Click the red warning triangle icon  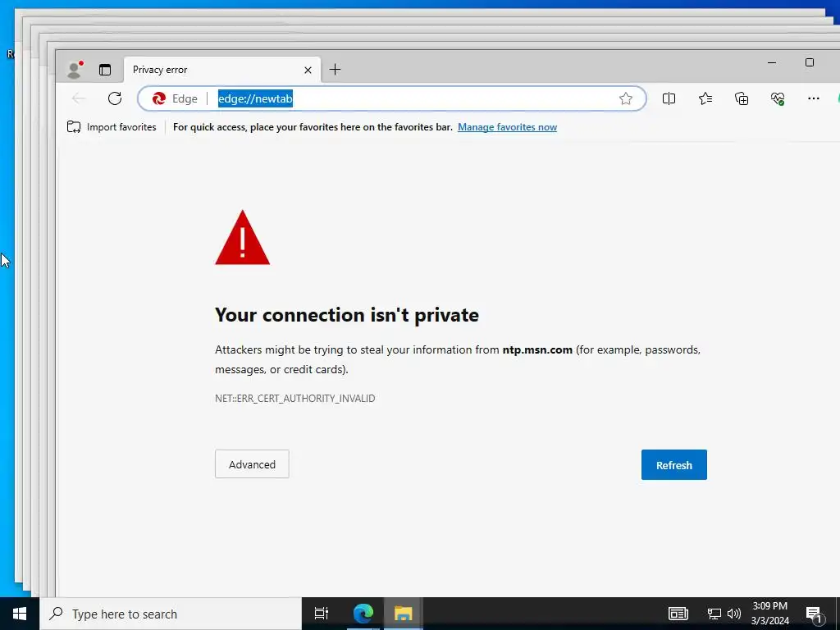coord(242,238)
